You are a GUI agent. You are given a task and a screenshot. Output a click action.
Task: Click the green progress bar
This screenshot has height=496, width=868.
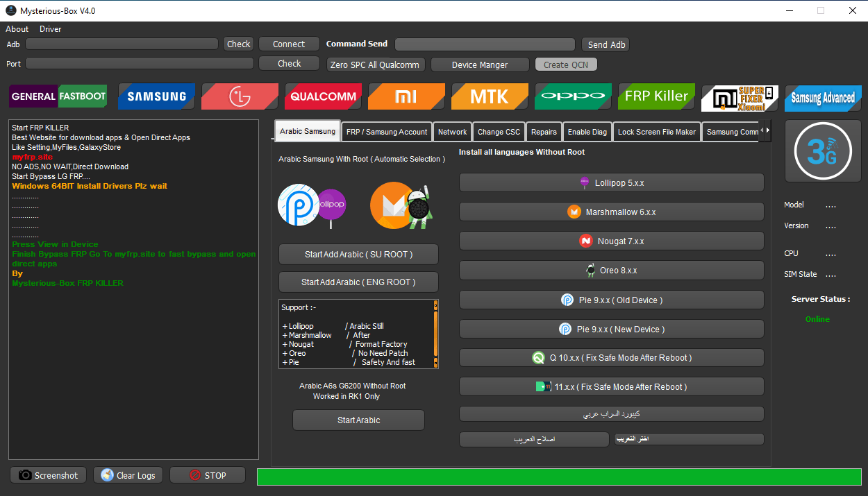click(x=559, y=477)
